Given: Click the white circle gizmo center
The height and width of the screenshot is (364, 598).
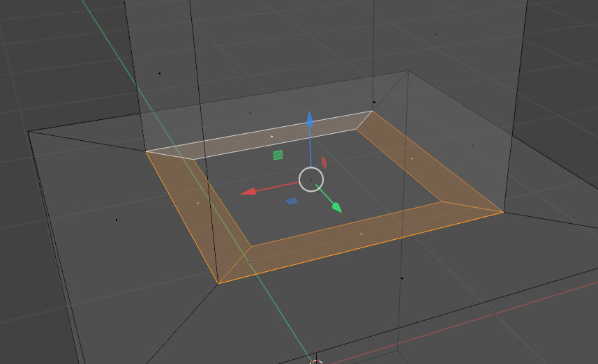Looking at the screenshot, I should [x=311, y=179].
